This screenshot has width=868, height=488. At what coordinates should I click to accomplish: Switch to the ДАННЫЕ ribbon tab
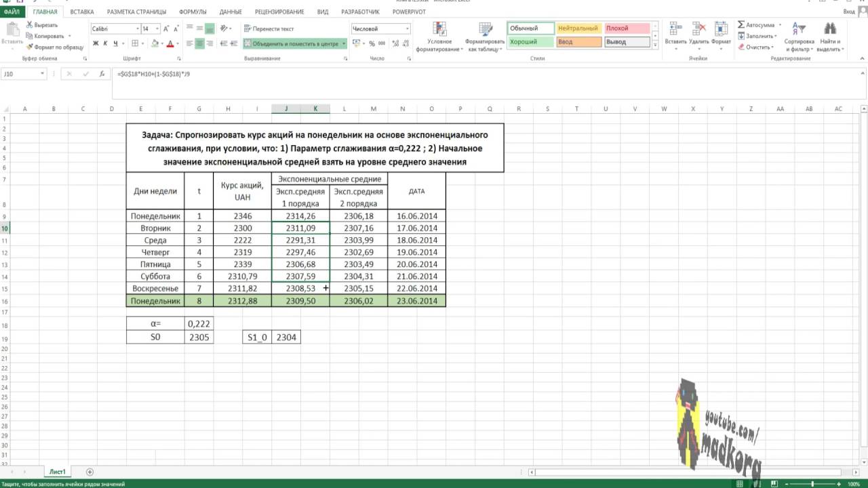tap(231, 12)
